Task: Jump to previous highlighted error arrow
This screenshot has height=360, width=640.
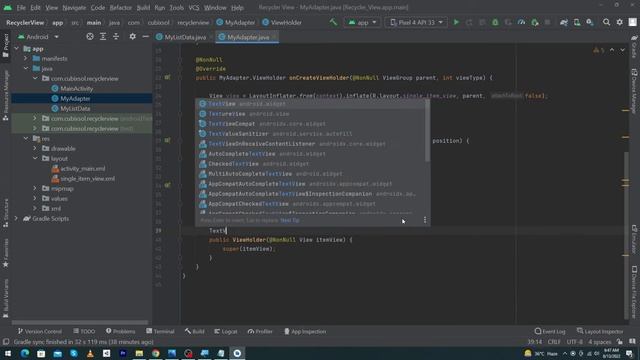Action: point(612,50)
